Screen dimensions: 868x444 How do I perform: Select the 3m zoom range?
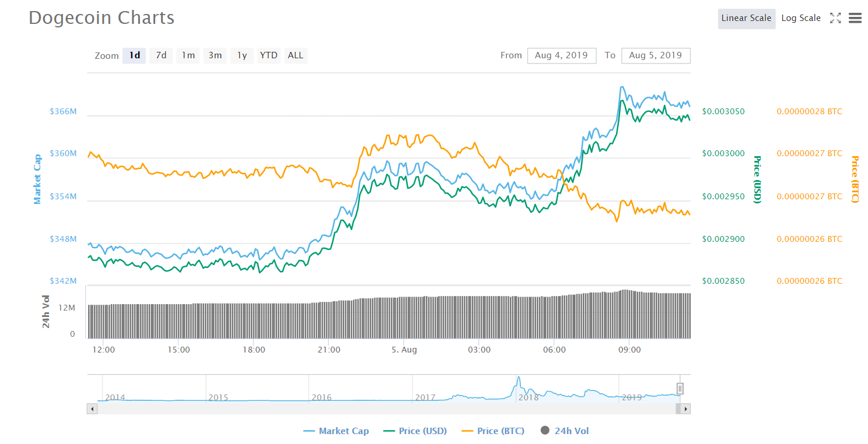click(x=215, y=55)
